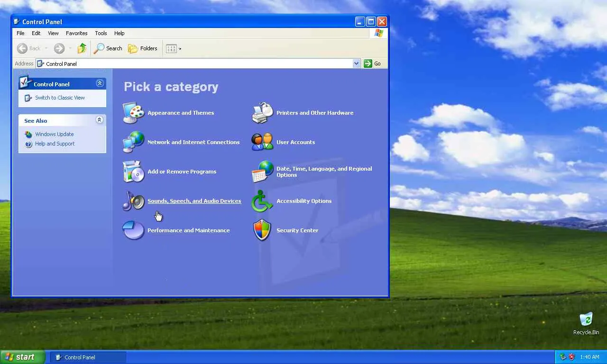Click the Control Panel taskbar button
This screenshot has height=364, width=607.
coord(88,357)
